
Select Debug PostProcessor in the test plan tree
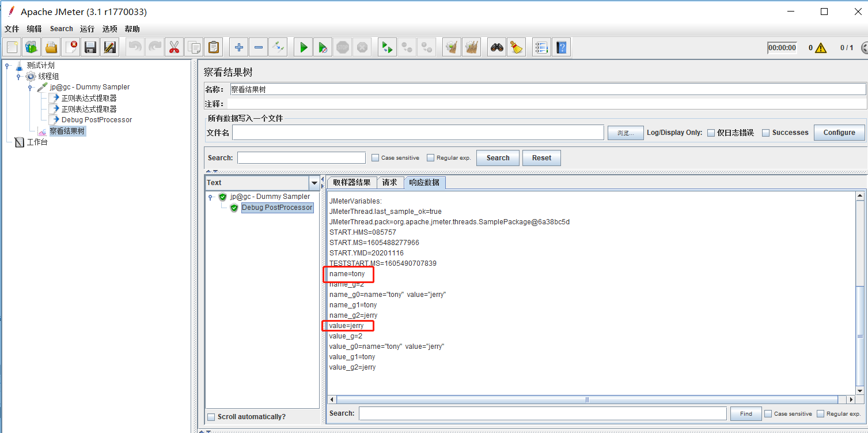click(x=97, y=120)
